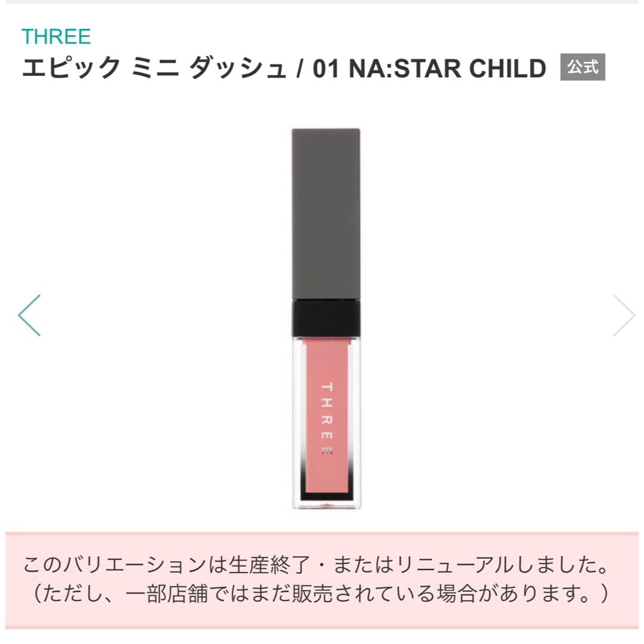Show the previous product image with left chevron
Image resolution: width=644 pixels, height=644 pixels.
pyautogui.click(x=29, y=315)
